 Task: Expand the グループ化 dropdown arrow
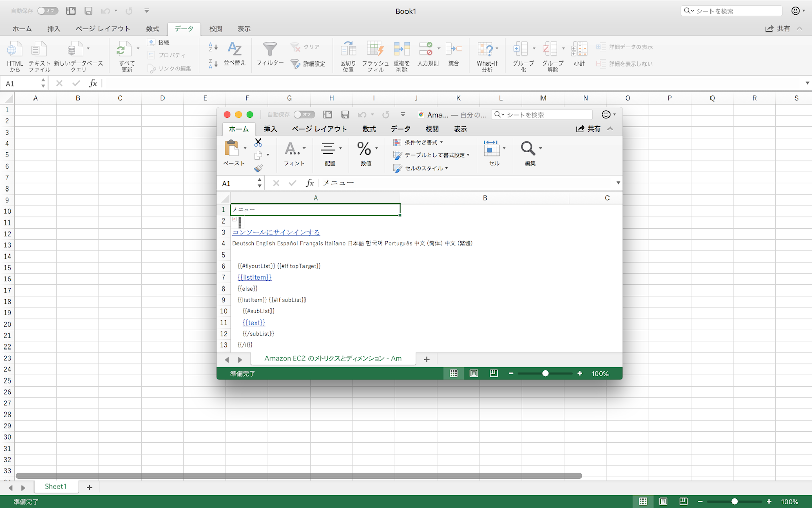coord(534,49)
